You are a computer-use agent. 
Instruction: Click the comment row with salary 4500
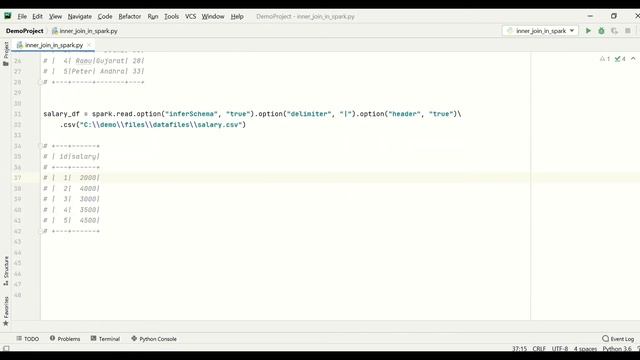[x=71, y=220]
